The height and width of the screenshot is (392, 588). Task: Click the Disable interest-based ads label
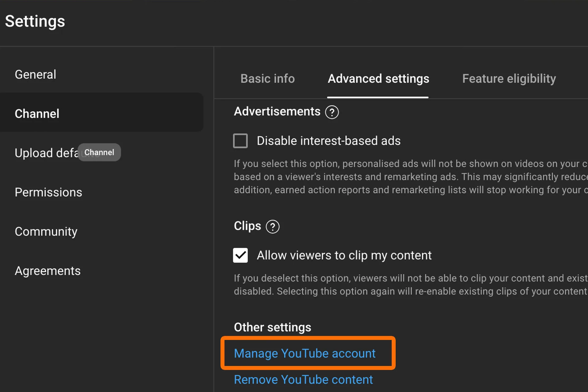pos(329,141)
